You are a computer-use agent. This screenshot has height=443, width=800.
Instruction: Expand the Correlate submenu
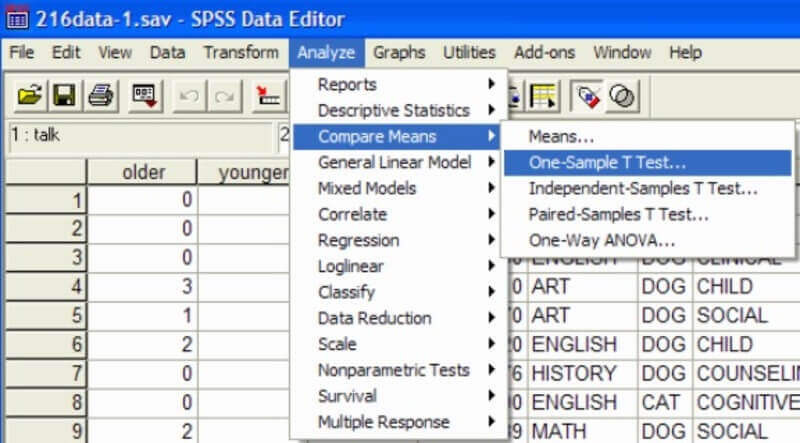(x=399, y=214)
